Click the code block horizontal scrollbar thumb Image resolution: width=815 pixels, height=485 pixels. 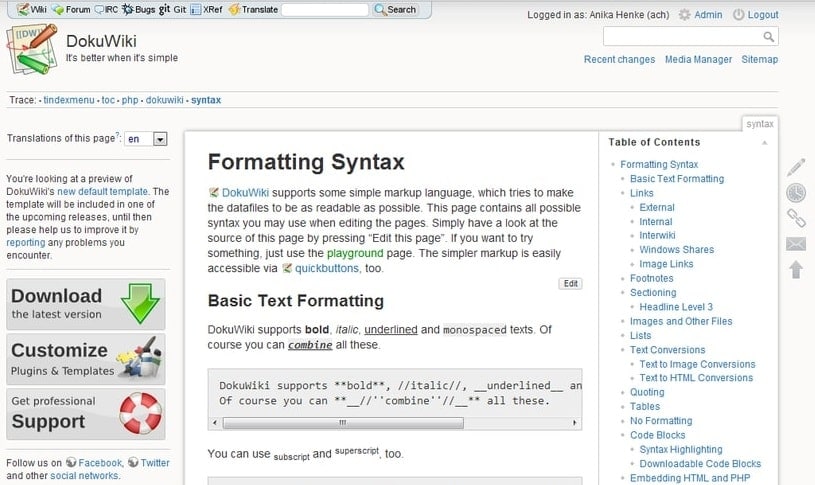tap(343, 423)
